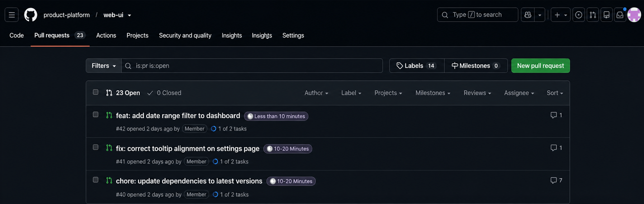Expand the Reviews filter dropdown
Viewport: 644px width, 204px height.
point(477,93)
